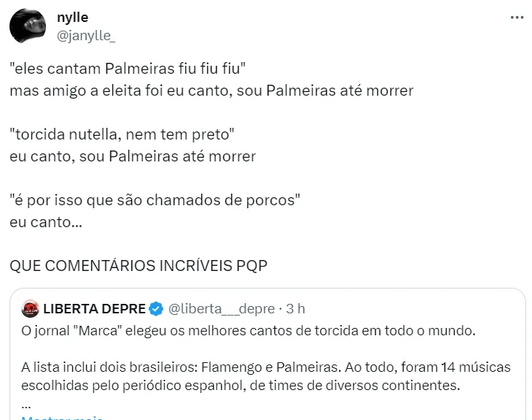The height and width of the screenshot is (420, 532).
Task: Click the "3 h" timestamp
Action: click(x=296, y=308)
